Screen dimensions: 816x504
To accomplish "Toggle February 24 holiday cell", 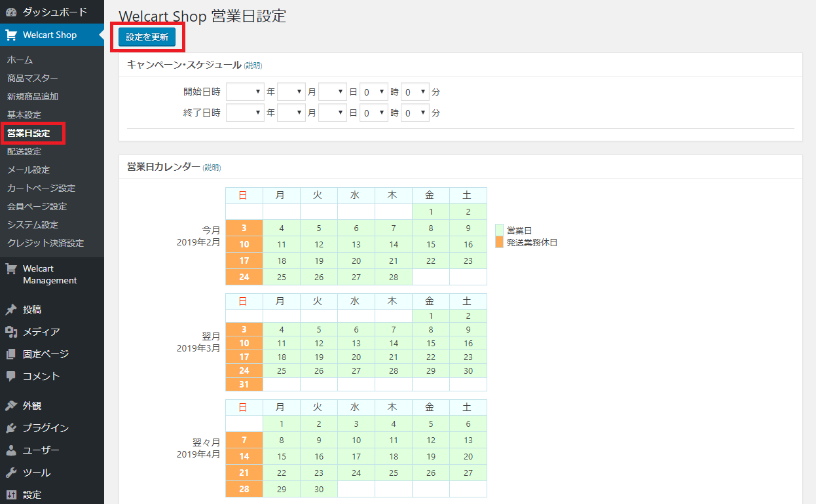I will point(244,277).
